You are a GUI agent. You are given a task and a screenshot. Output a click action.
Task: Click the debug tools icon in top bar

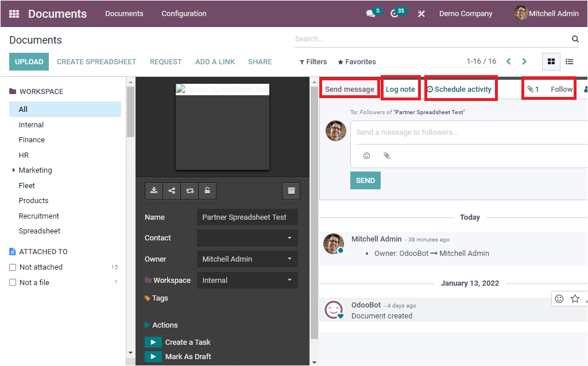[x=421, y=14]
